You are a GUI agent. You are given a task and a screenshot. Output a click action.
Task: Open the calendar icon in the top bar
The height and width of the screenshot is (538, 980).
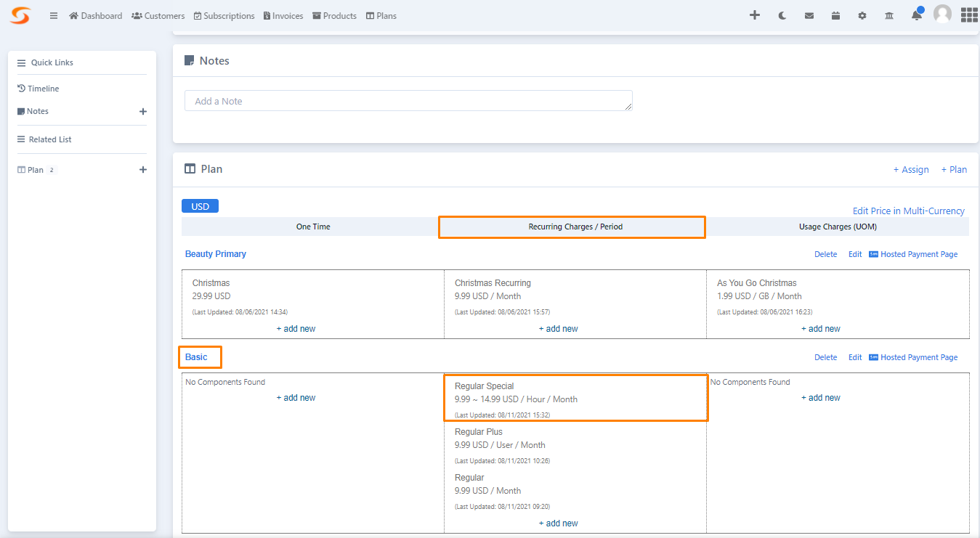pos(835,15)
